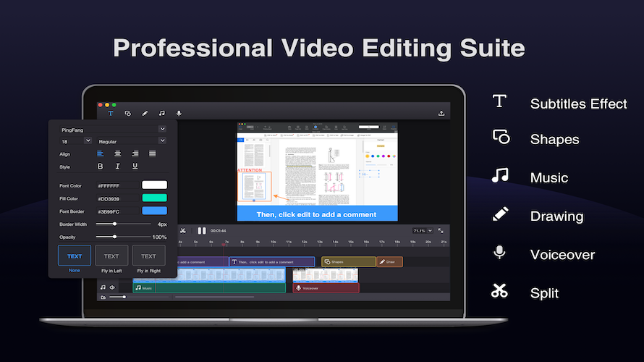Click the scissors split icon
The width and height of the screenshot is (644, 362).
coord(183,231)
